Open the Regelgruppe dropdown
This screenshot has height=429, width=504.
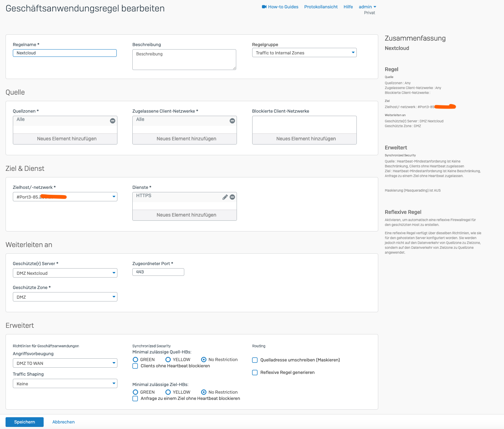pyautogui.click(x=304, y=53)
